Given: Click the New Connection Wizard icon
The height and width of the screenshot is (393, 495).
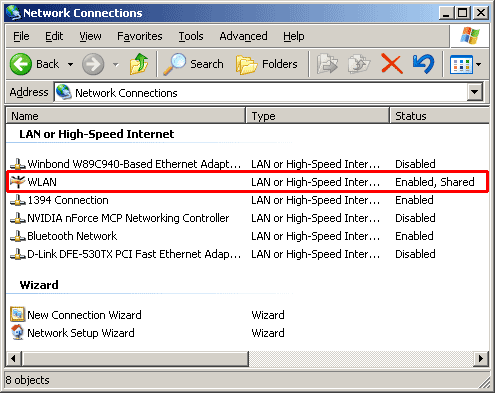Looking at the screenshot, I should [17, 314].
